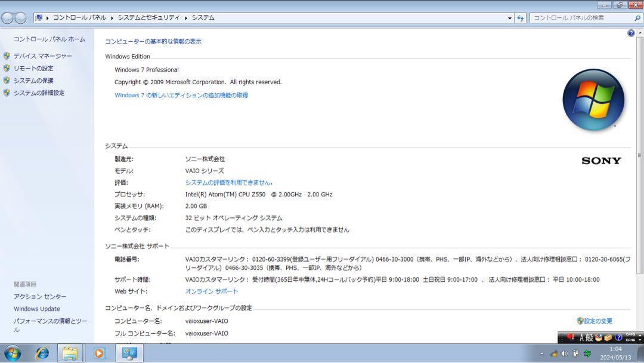This screenshot has width=644, height=363.
Task: Show hidden tray icons arrow
Action: click(541, 353)
